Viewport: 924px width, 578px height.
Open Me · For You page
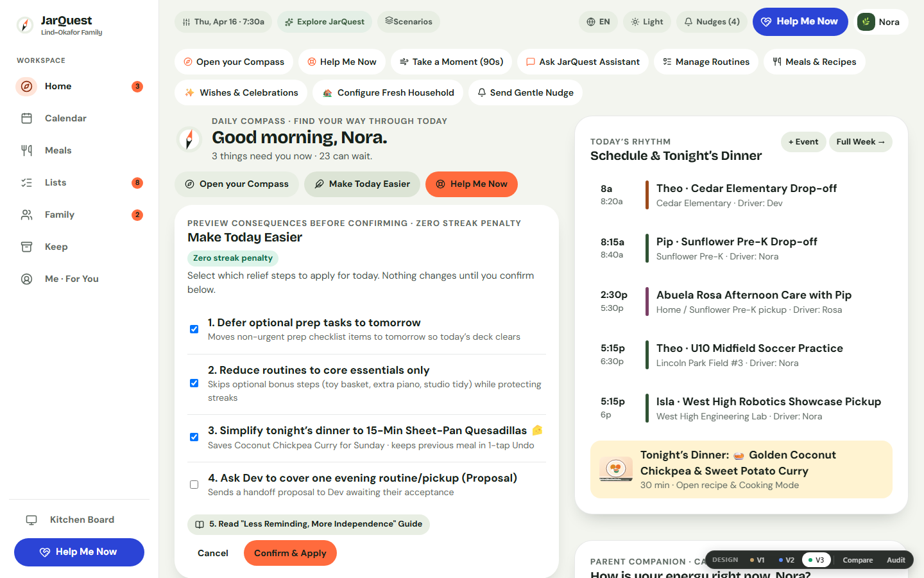[80, 279]
